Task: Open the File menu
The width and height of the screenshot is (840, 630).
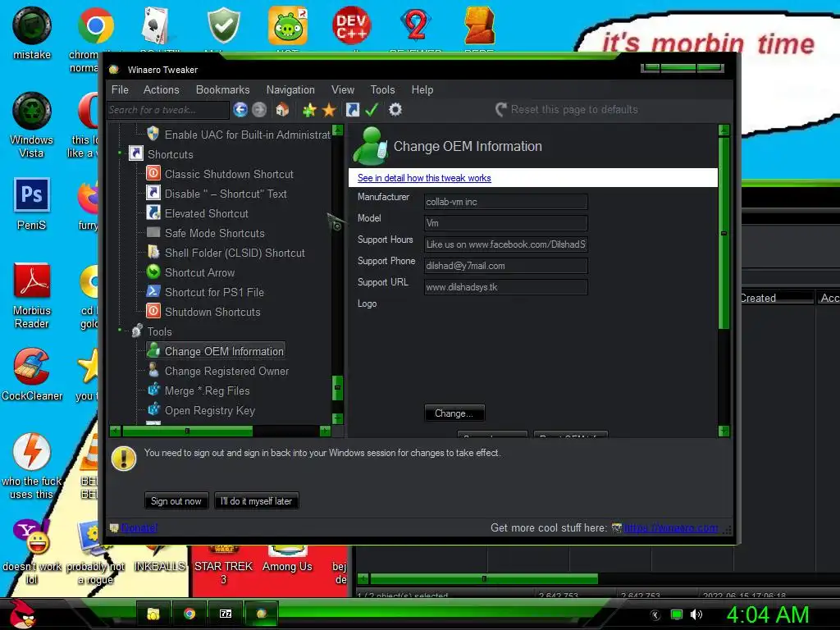Action: coord(120,89)
